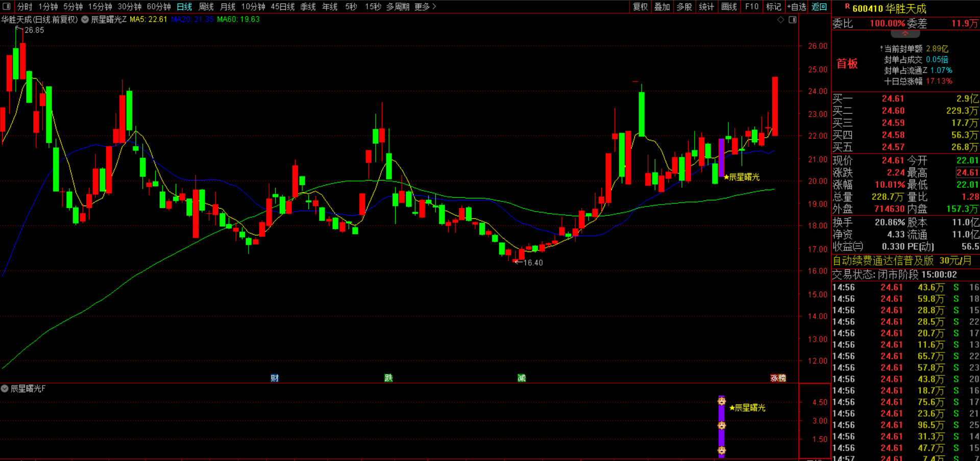Select the 45日线 period tab
This screenshot has width=980, height=461.
click(x=283, y=7)
